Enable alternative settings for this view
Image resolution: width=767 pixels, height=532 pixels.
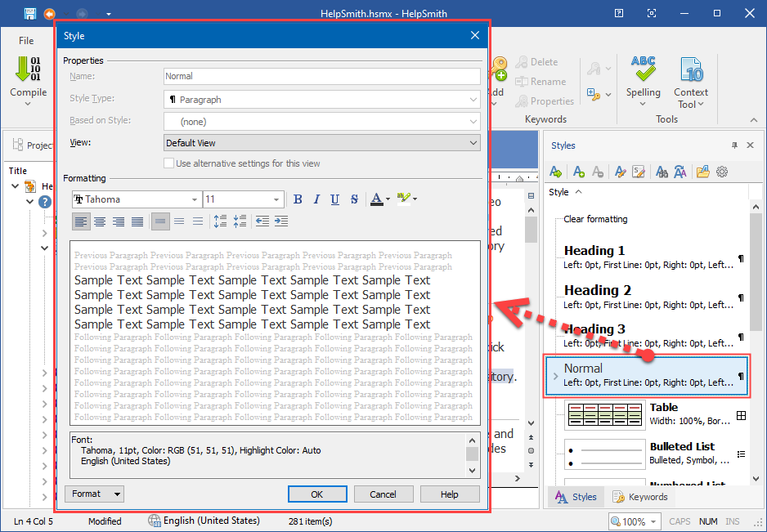click(x=168, y=163)
